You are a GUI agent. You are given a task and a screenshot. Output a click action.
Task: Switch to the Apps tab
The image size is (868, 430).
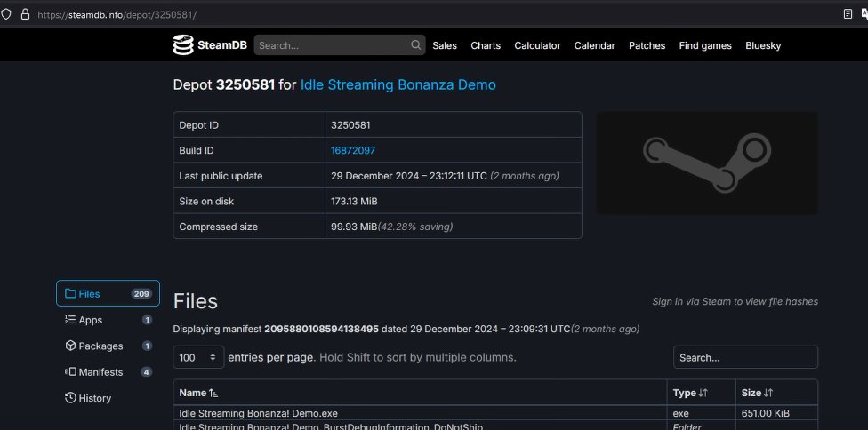click(x=108, y=320)
